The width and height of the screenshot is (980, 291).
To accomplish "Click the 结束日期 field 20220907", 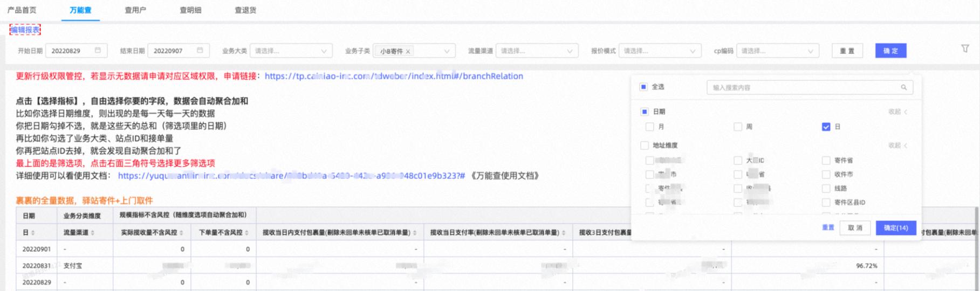I will (x=178, y=51).
